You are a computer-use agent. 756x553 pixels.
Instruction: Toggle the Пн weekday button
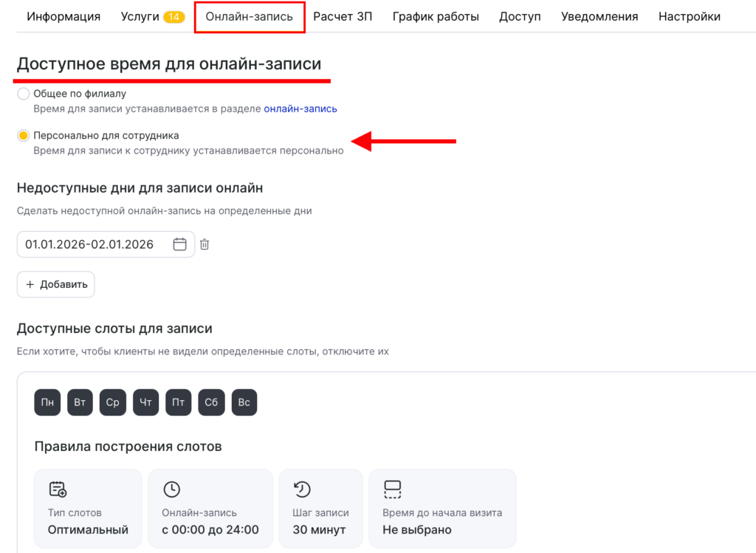[x=47, y=402]
